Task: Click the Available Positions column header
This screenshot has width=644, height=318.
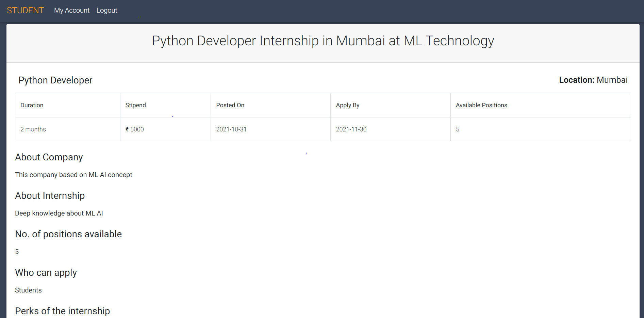Action: [x=481, y=105]
